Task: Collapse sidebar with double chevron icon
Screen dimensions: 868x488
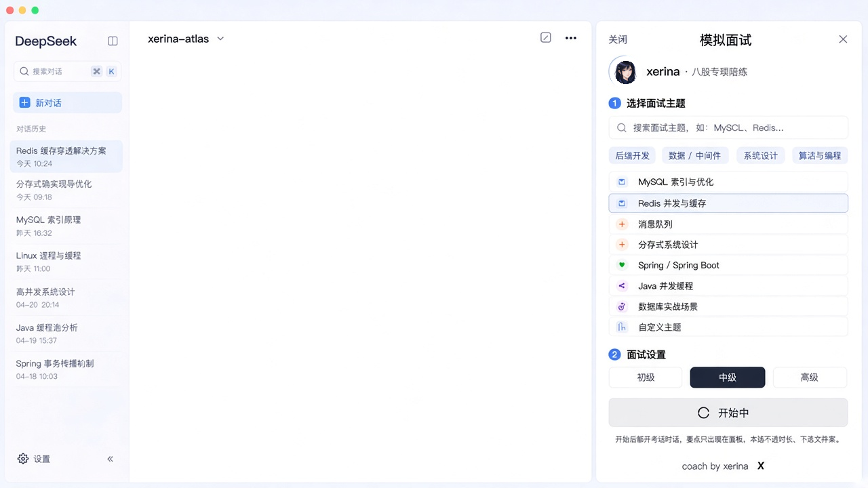Action: tap(111, 459)
